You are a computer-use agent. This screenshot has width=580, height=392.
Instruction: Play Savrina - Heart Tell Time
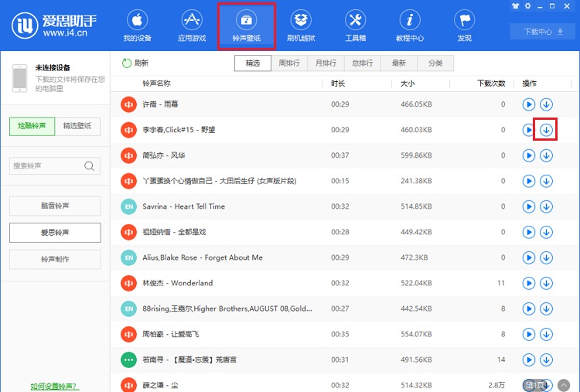point(529,206)
